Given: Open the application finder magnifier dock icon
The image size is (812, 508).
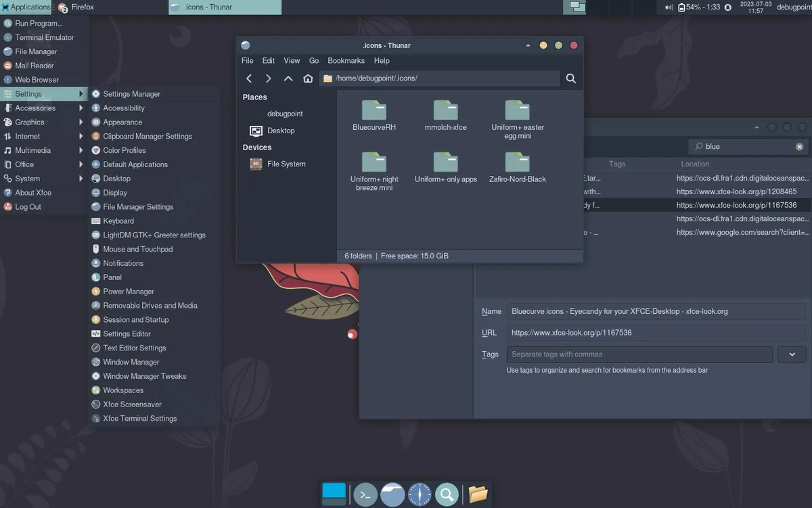Looking at the screenshot, I should coord(447,494).
